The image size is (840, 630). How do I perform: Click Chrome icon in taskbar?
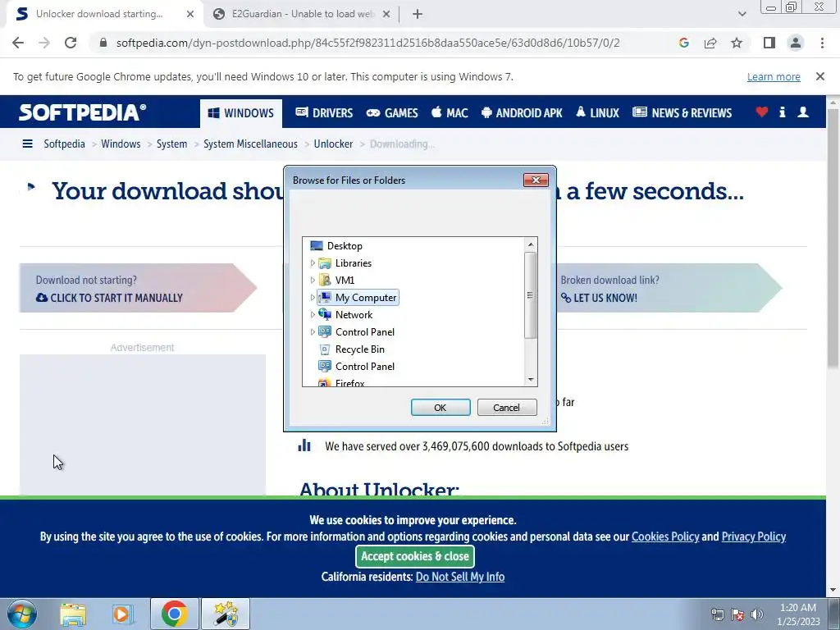pyautogui.click(x=174, y=614)
